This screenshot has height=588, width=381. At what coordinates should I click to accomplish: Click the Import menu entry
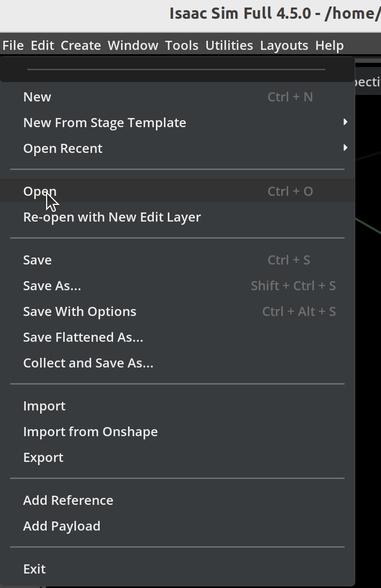pos(44,406)
